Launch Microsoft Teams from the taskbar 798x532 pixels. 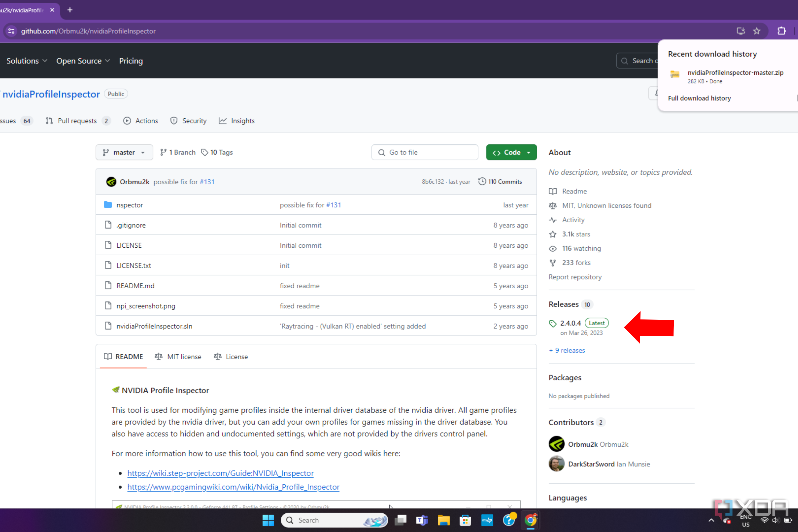(422, 520)
